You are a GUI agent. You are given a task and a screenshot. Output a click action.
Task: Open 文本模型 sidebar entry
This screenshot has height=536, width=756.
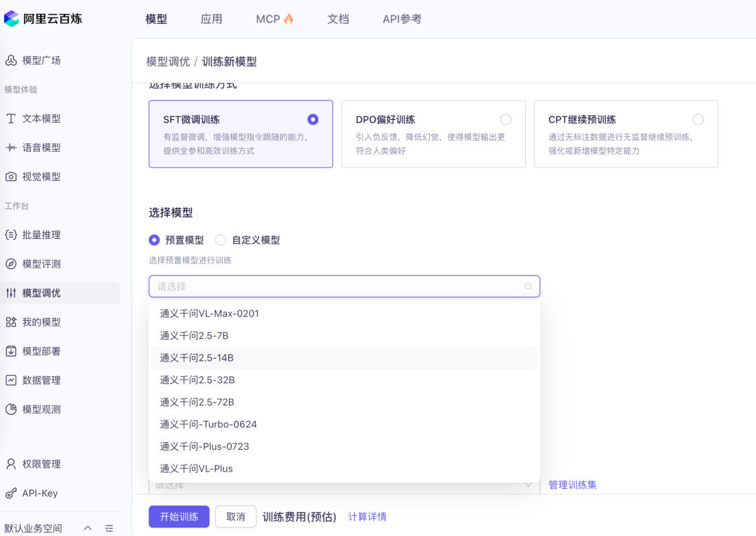click(x=41, y=118)
